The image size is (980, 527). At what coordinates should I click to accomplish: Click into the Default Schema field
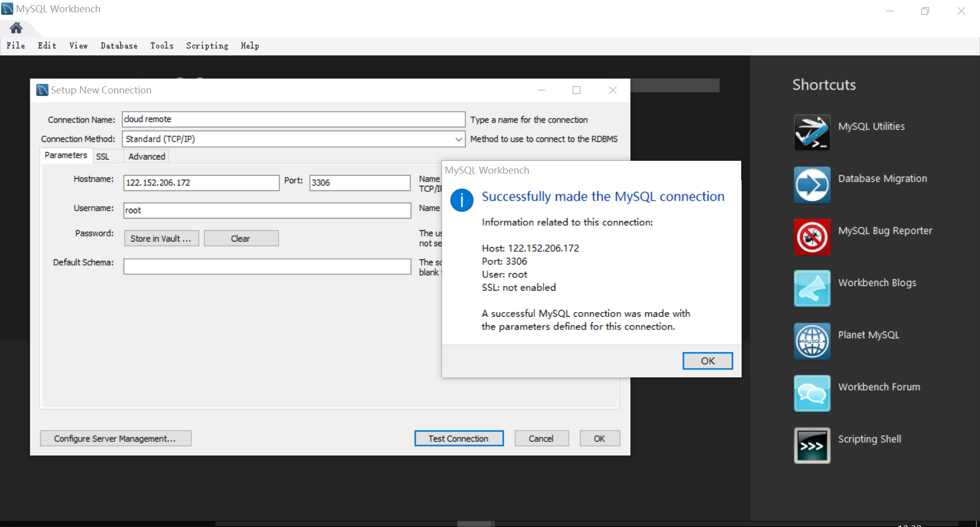tap(267, 267)
